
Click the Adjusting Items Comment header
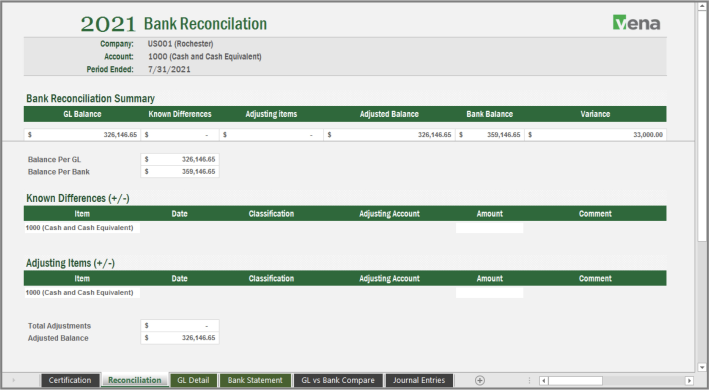click(595, 278)
